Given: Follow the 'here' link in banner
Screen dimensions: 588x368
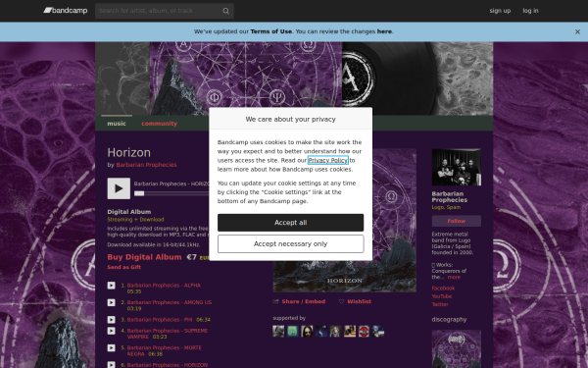Looking at the screenshot, I should pyautogui.click(x=384, y=31).
